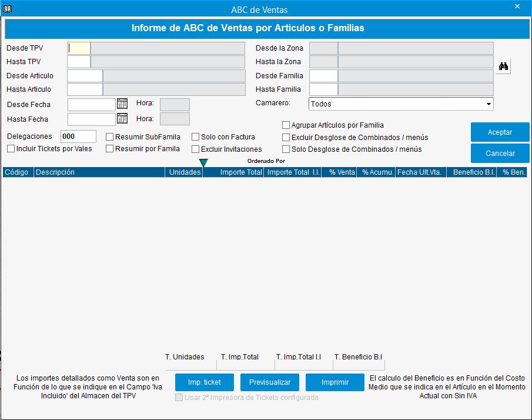532x420 pixels.
Task: Enable Excluir Invitaciones
Action: [195, 149]
